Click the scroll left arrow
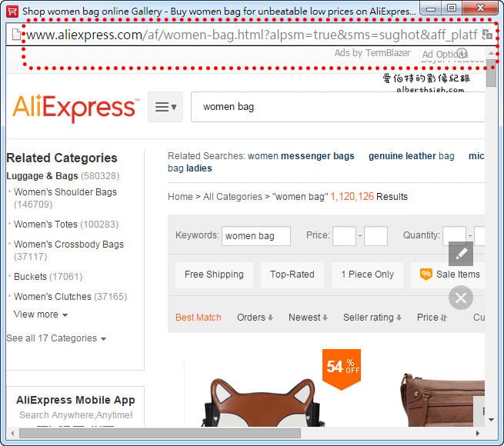 point(12,433)
